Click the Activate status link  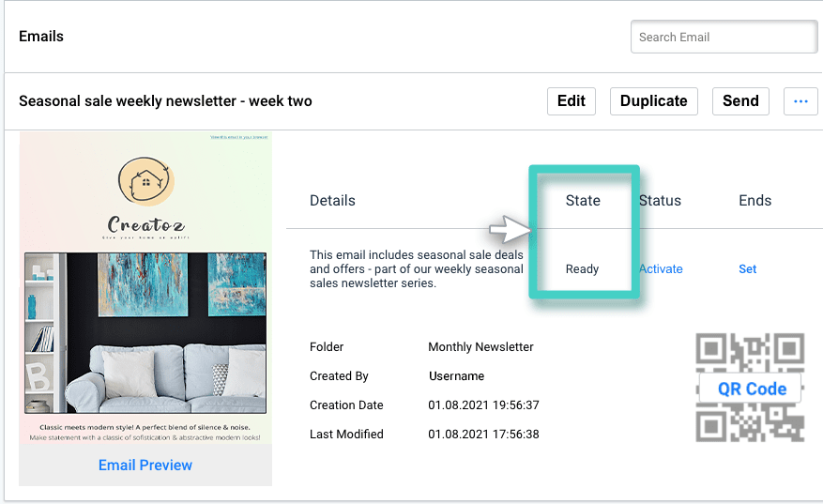[661, 268]
